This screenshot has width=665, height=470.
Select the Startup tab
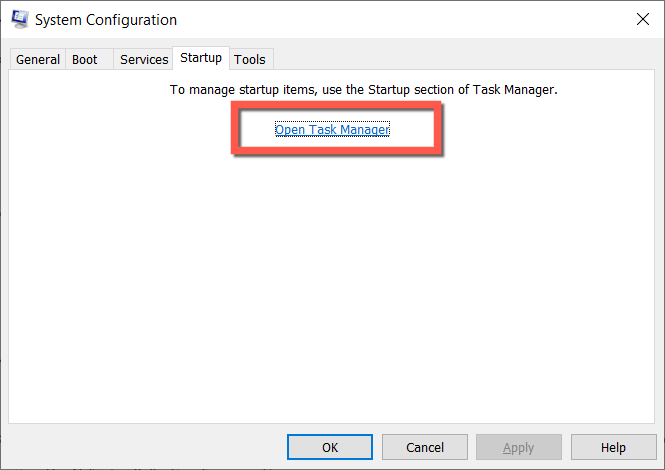201,58
